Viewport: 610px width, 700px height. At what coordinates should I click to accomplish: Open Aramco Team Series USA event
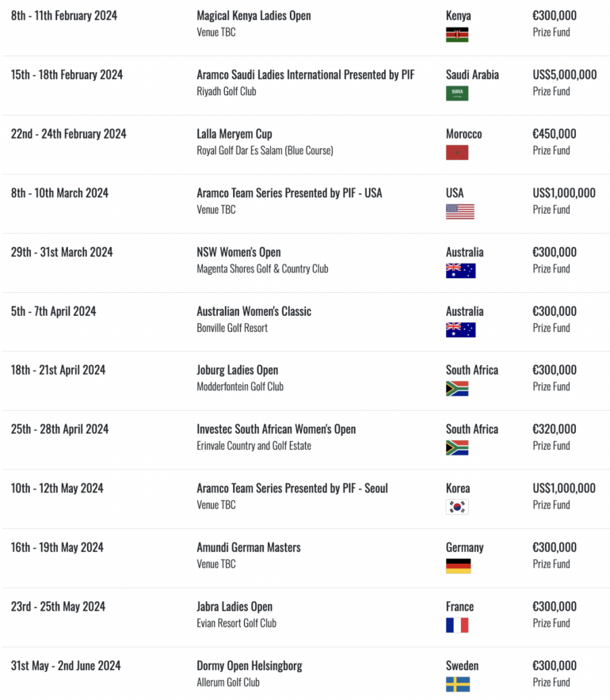point(289,193)
